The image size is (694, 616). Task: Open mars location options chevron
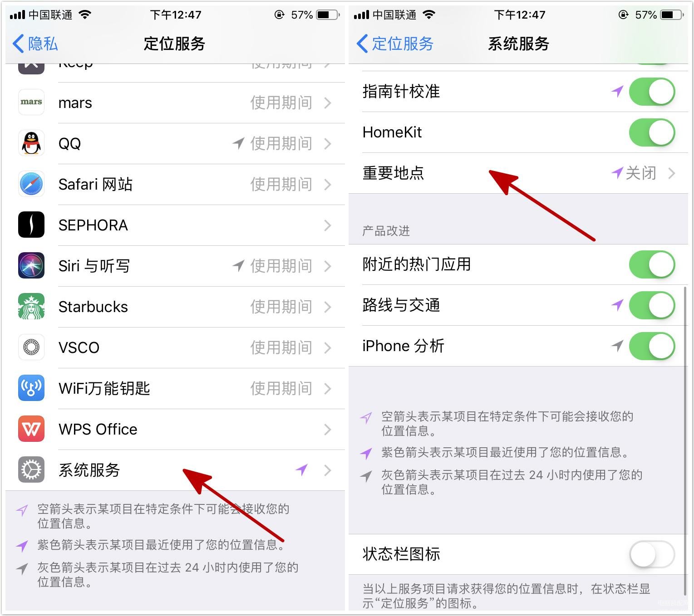[x=328, y=103]
